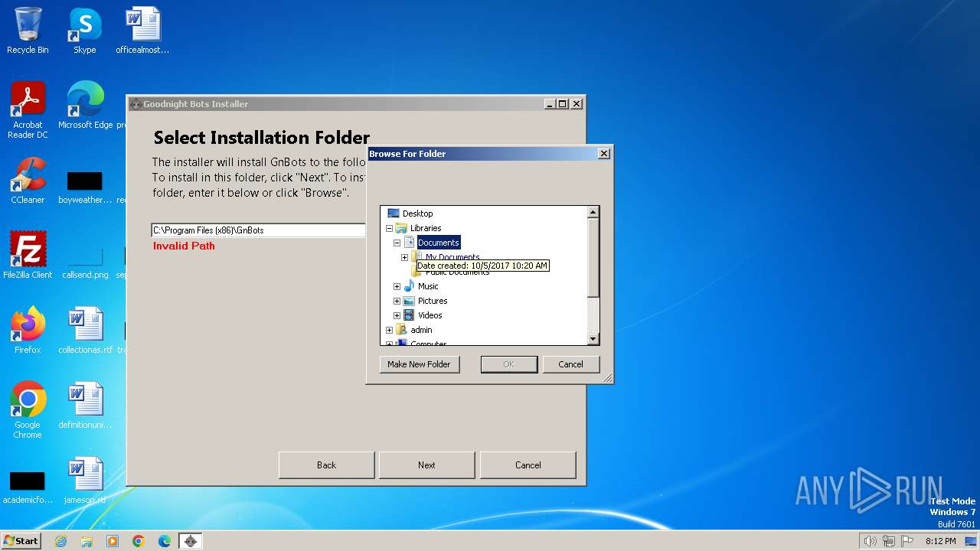This screenshot has width=980, height=551.
Task: Select the academicfo desktop file icon
Action: [28, 487]
